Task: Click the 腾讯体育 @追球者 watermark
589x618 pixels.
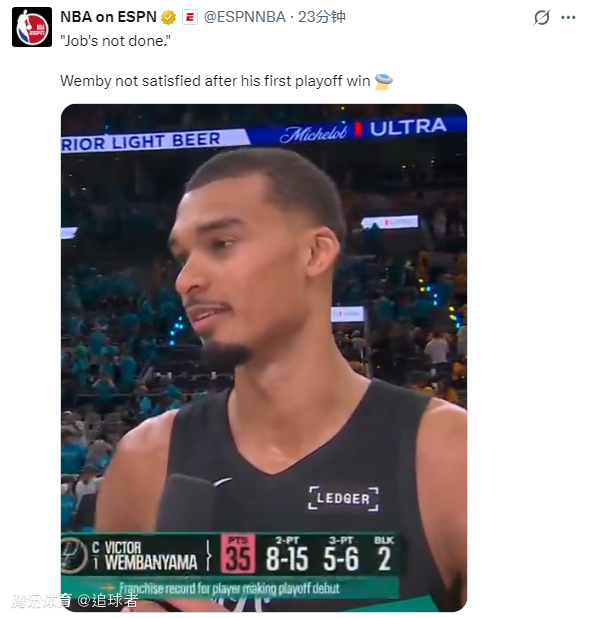Action: tap(74, 601)
